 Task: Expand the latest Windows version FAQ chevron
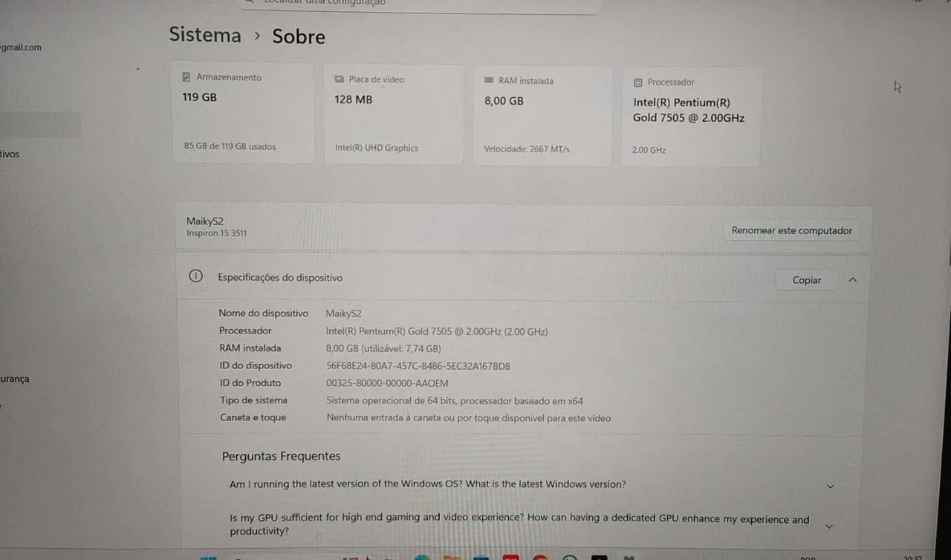[830, 486]
